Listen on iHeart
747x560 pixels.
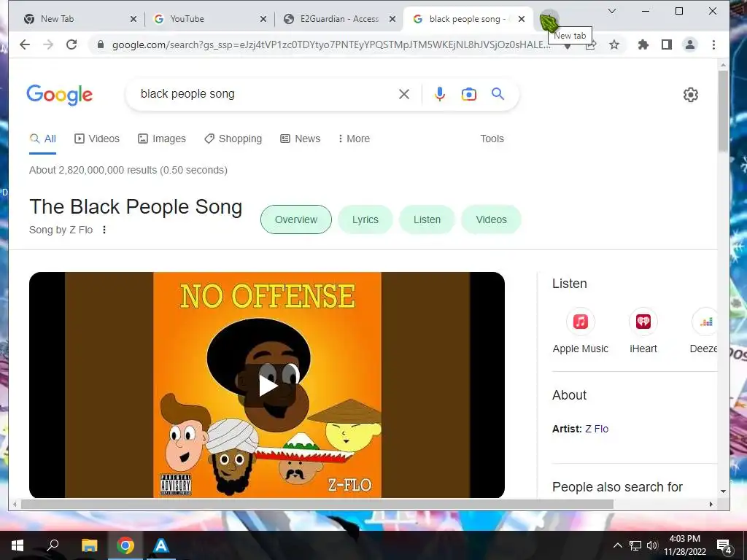coord(643,331)
